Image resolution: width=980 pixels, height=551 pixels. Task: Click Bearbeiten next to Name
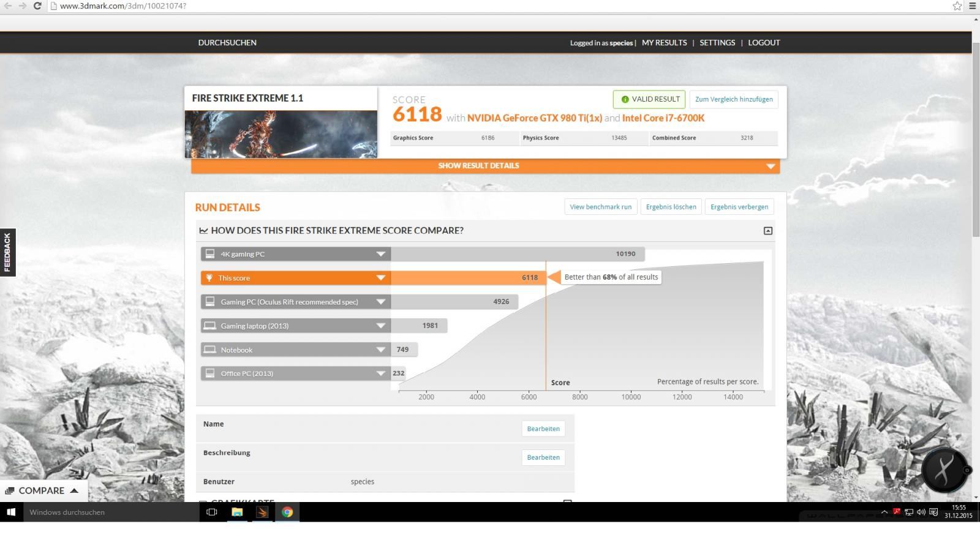pyautogui.click(x=543, y=429)
